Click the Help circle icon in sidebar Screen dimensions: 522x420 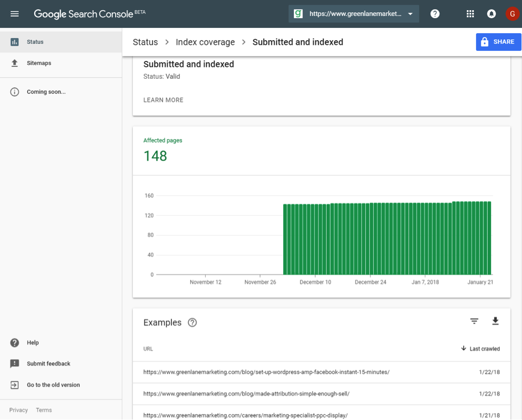[14, 342]
